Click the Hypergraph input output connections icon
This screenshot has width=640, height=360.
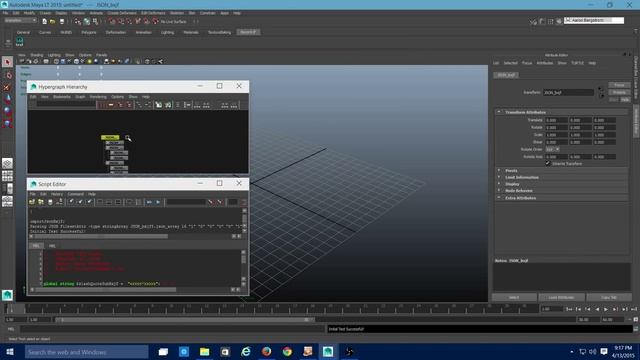(168, 105)
